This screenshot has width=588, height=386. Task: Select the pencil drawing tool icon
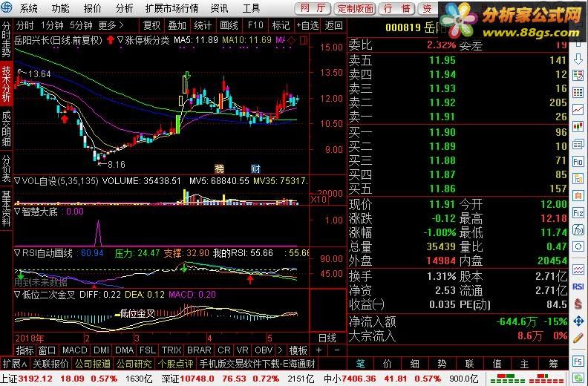pos(578,338)
